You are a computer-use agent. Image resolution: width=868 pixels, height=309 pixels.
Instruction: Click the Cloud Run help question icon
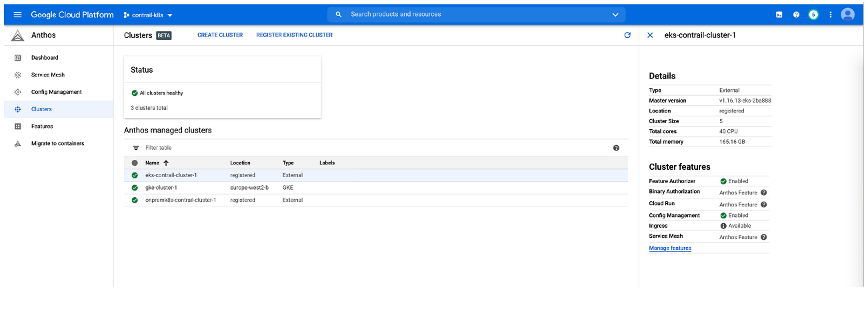click(x=763, y=204)
